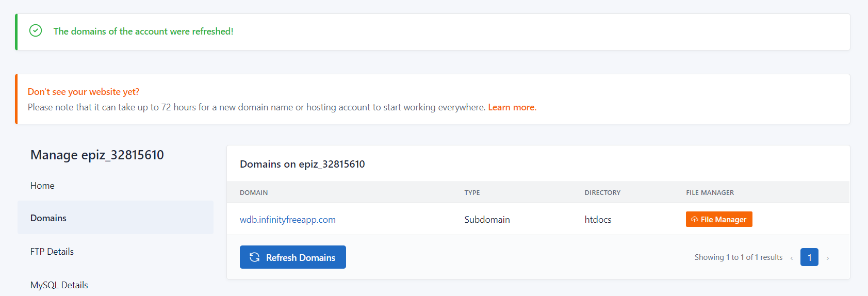
Task: Click the DIRECTORY column header
Action: [602, 193]
